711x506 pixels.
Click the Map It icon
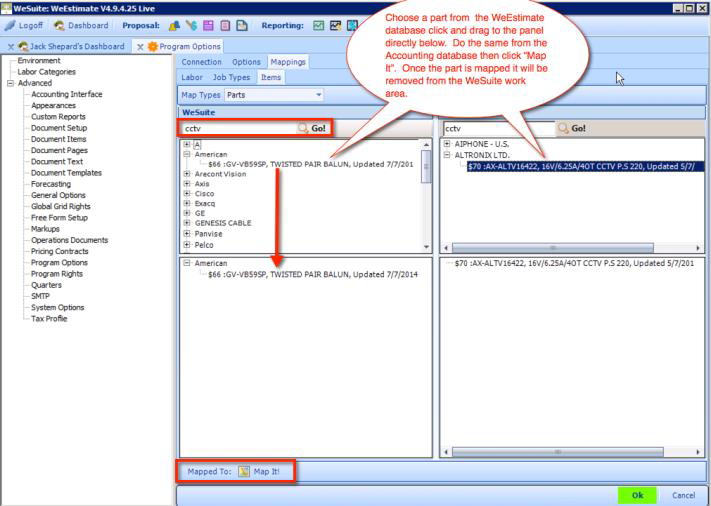244,472
